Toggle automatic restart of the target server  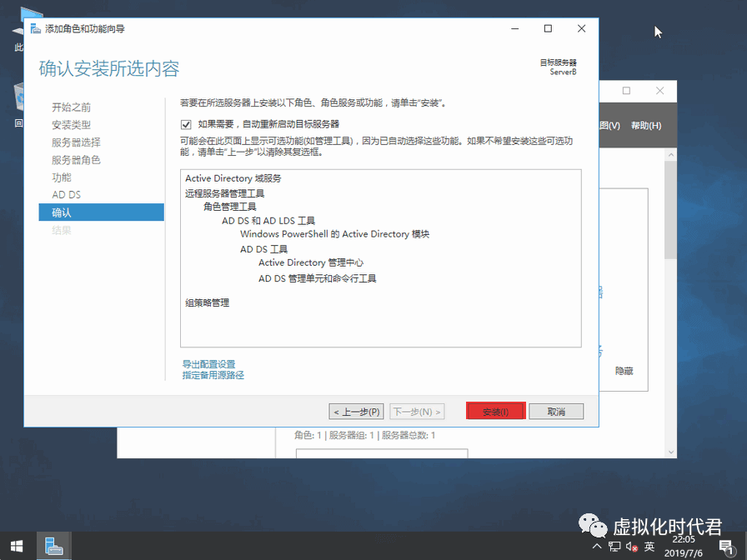click(186, 125)
